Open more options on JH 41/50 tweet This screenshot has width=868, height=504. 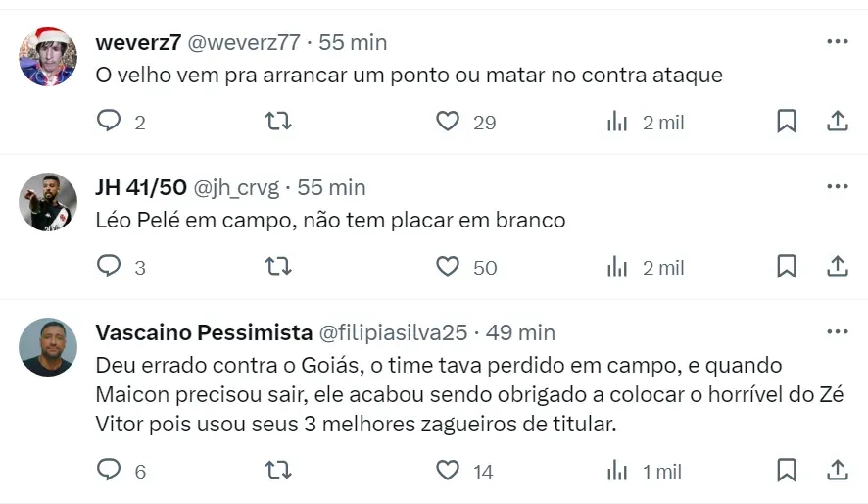coord(838,186)
